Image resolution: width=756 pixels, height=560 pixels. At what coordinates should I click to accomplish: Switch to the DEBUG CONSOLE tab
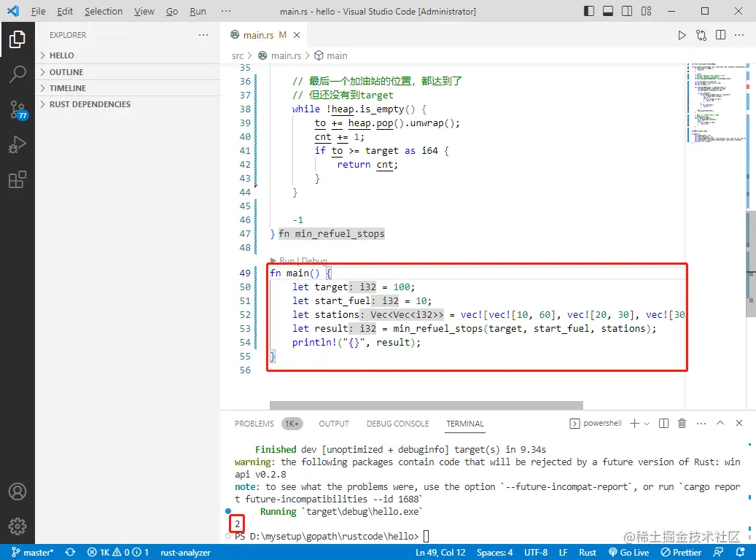[x=398, y=424]
